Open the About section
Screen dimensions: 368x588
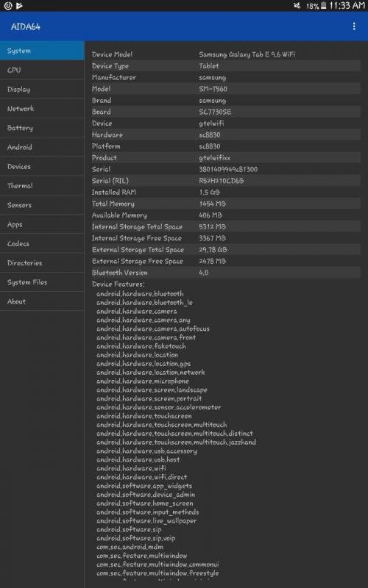coord(42,301)
